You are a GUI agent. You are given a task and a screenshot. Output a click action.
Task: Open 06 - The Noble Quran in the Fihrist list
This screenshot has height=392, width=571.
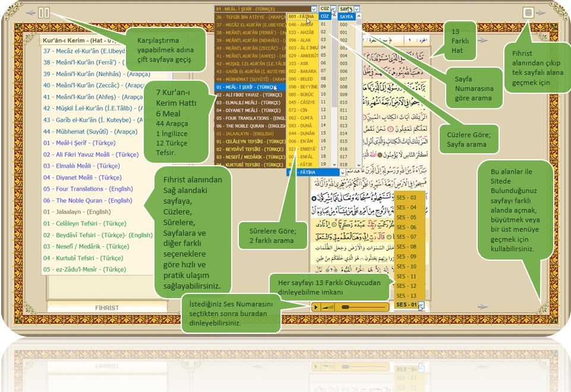click(88, 201)
